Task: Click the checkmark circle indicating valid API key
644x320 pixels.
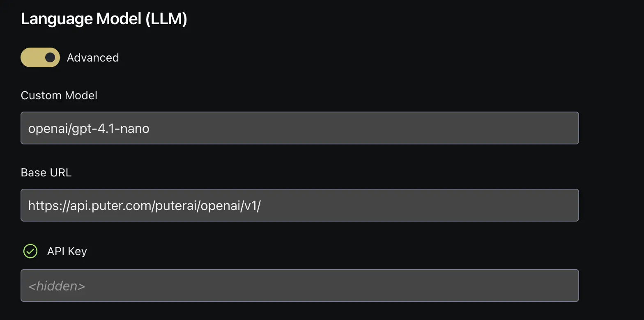Action: [30, 251]
